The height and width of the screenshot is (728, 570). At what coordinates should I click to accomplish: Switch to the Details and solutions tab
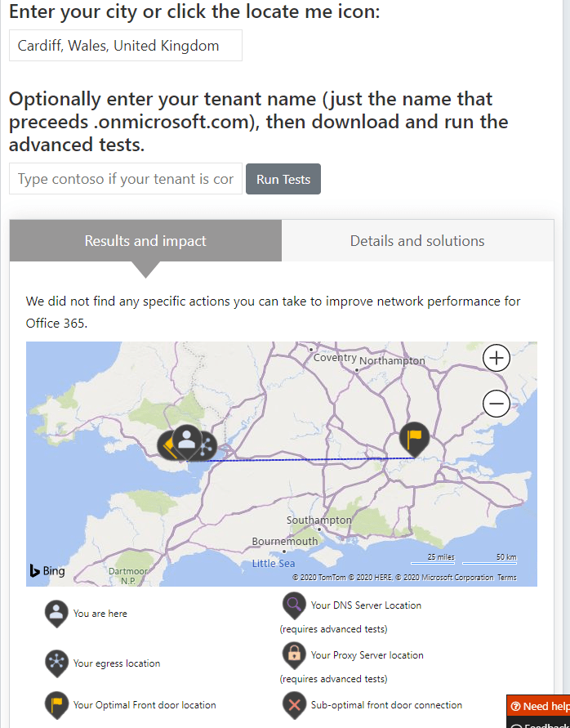(x=417, y=241)
